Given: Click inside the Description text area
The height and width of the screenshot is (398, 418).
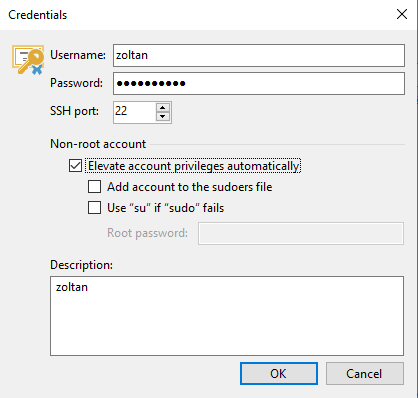Looking at the screenshot, I should coord(227,316).
